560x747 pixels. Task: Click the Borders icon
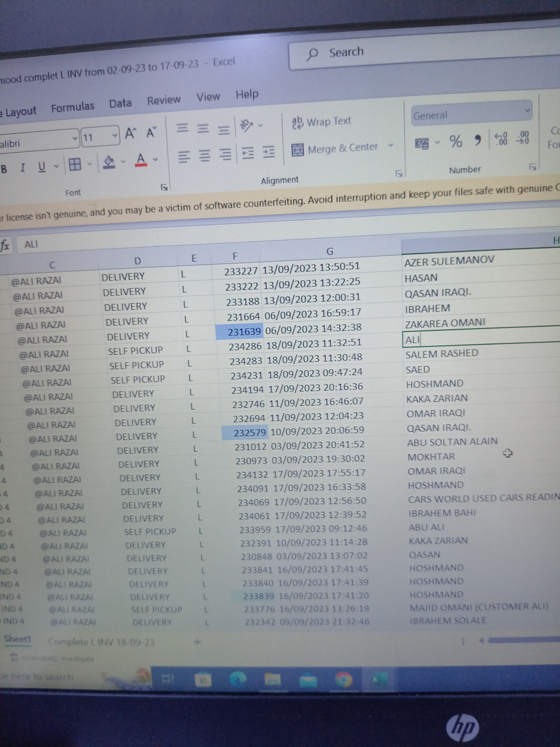[75, 165]
